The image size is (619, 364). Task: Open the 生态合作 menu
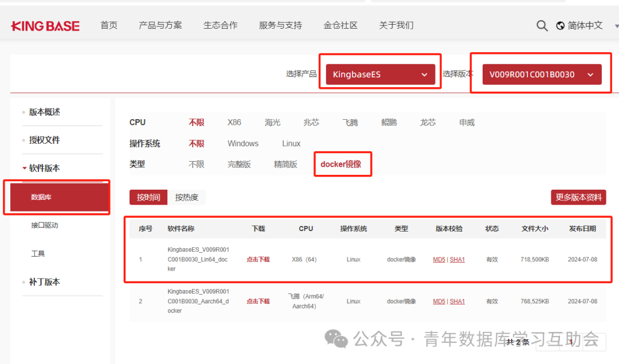point(221,25)
